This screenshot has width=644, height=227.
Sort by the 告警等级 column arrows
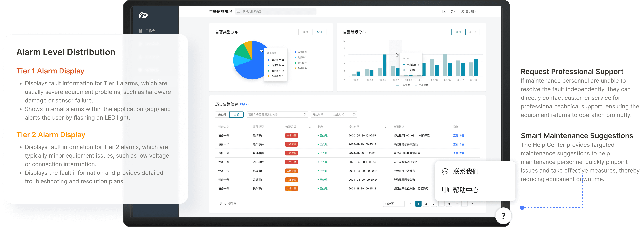[310, 127]
